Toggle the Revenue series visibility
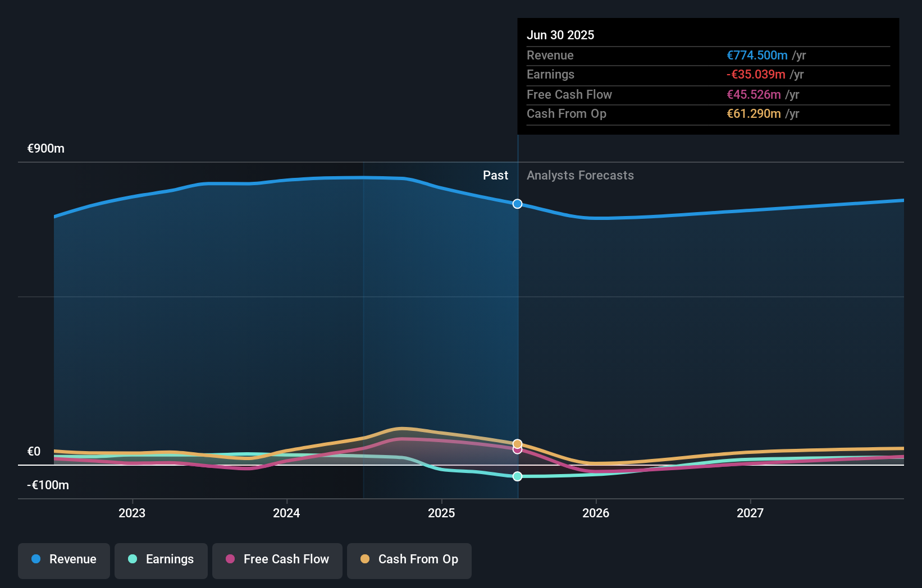The height and width of the screenshot is (588, 922). point(63,559)
